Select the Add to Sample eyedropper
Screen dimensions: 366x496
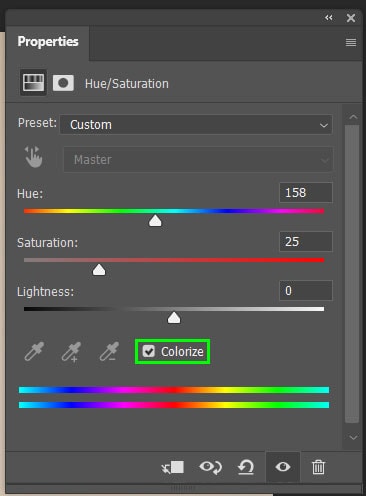point(71,351)
